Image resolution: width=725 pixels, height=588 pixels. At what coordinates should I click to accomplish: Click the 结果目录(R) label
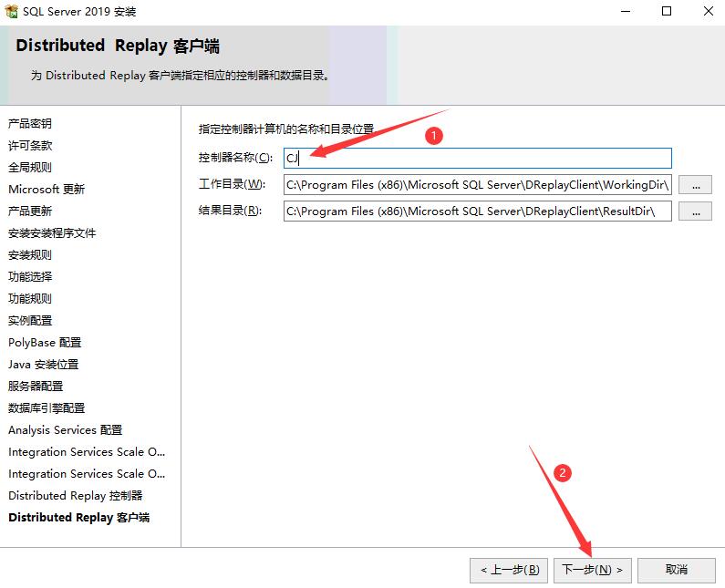[230, 211]
